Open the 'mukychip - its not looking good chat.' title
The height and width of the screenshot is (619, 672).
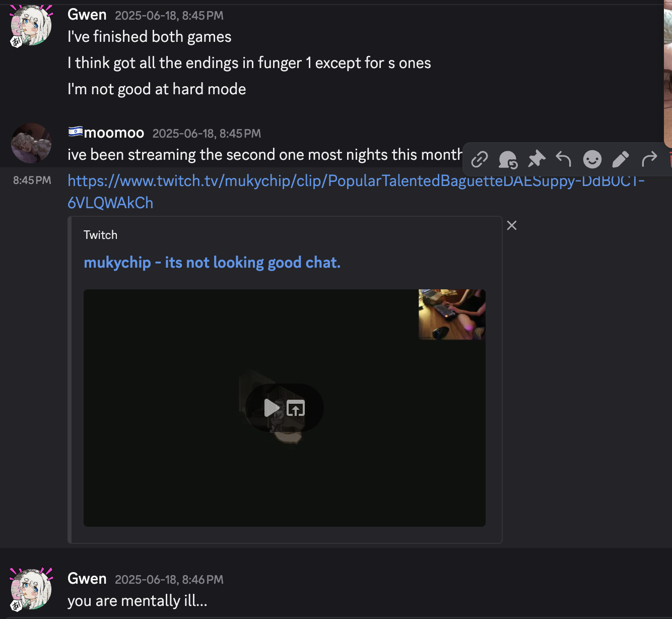212,263
